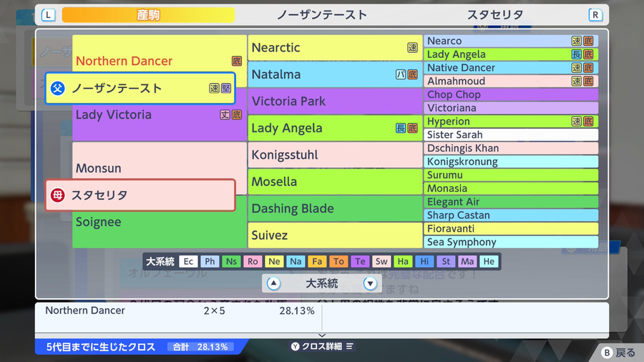This screenshot has height=362, width=644.
Task: Click the パ badge on Natalma
Action: click(401, 74)
